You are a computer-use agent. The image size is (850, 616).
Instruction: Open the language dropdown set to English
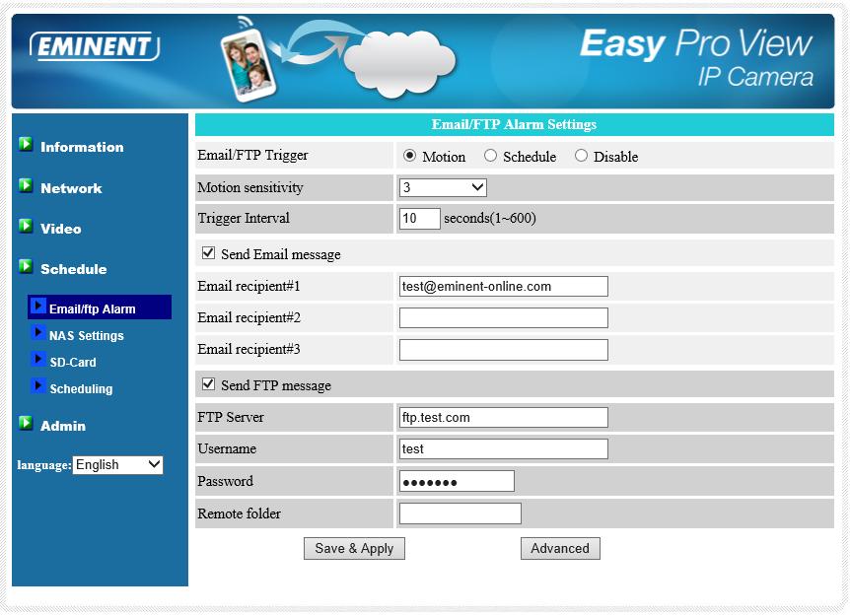click(117, 465)
